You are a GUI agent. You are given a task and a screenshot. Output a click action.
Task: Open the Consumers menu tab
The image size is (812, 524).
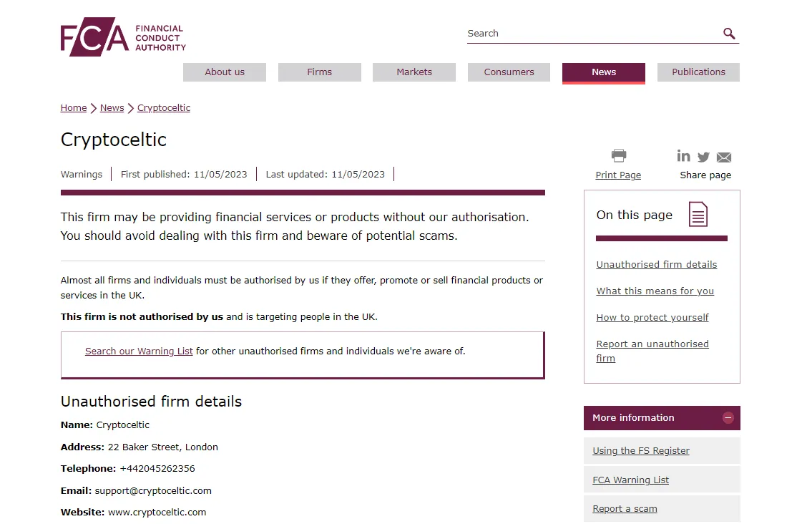coord(509,72)
